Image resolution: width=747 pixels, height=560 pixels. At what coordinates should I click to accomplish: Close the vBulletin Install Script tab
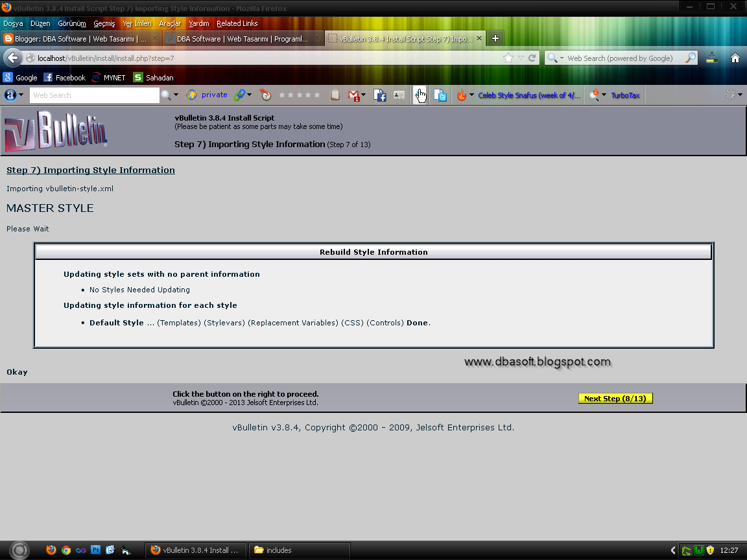pos(479,39)
